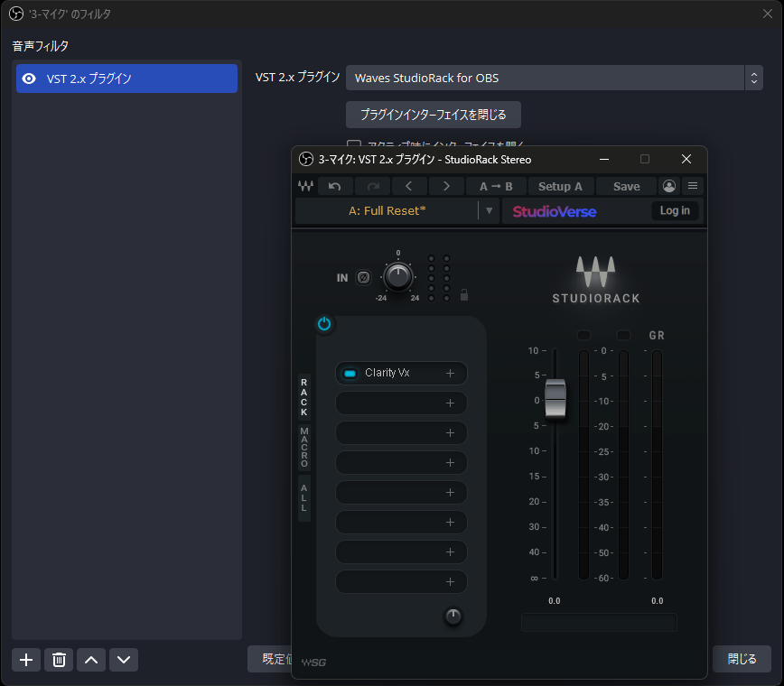Click the output fader 0.0 value readout

pyautogui.click(x=554, y=601)
